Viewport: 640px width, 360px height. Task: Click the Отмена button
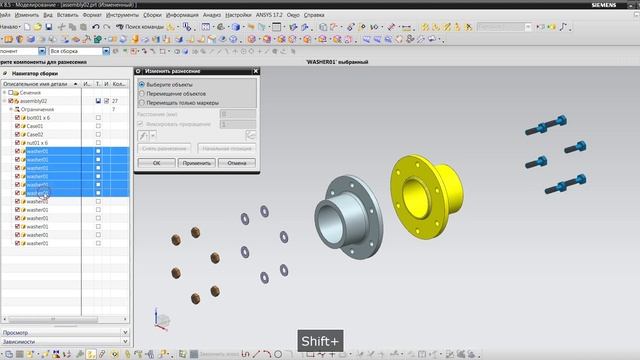(x=237, y=163)
